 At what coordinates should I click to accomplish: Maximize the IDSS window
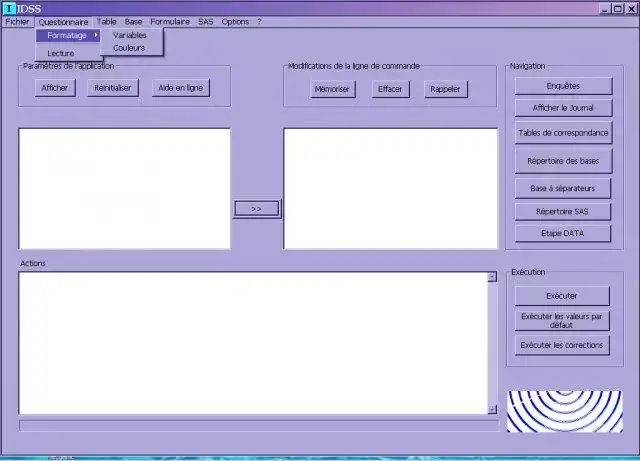(618, 9)
